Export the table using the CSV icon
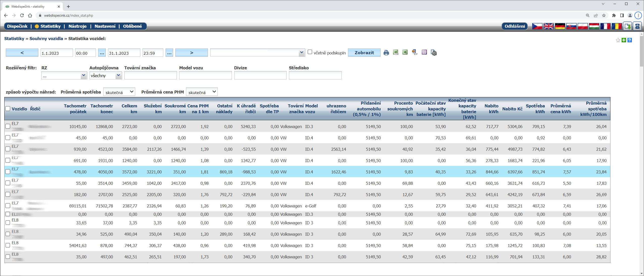The image size is (644, 276). (395, 52)
